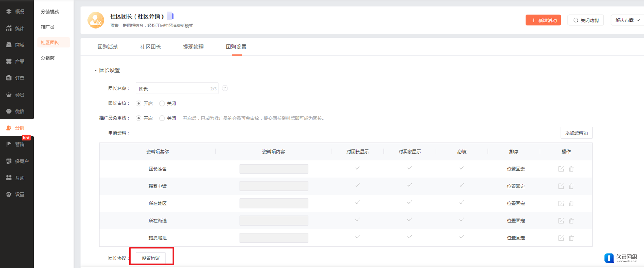The image size is (644, 268).
Task: Delete the 团长姓名 row
Action: click(x=571, y=169)
